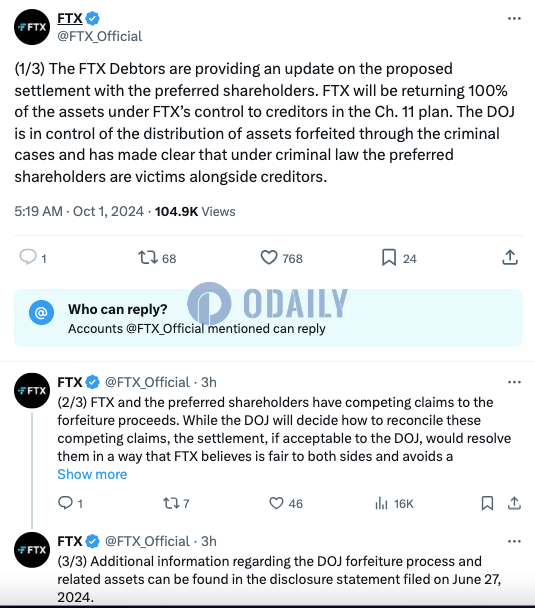Share the (2/3) tweet
This screenshot has height=608, width=535.
click(514, 503)
